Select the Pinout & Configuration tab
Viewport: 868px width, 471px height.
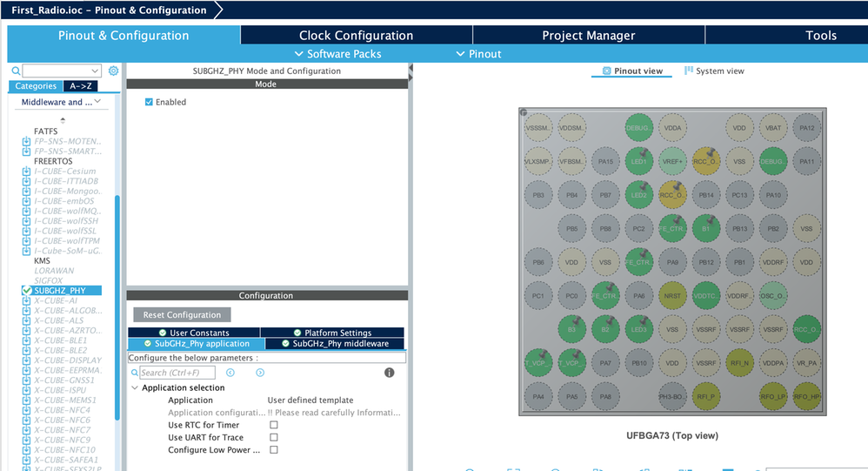(124, 36)
